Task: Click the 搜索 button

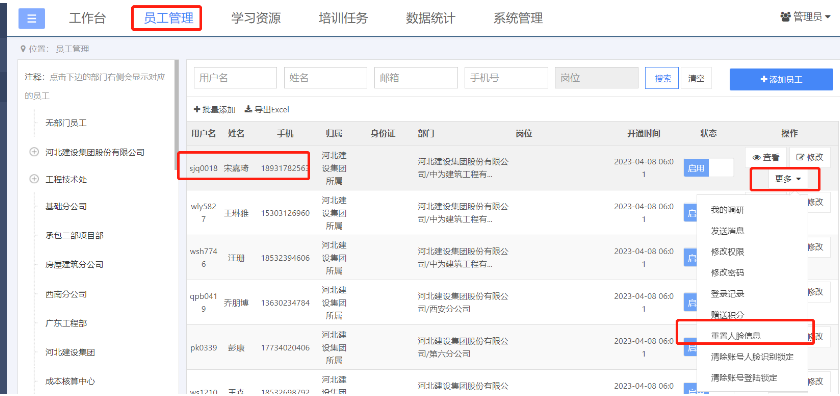Action: 662,78
